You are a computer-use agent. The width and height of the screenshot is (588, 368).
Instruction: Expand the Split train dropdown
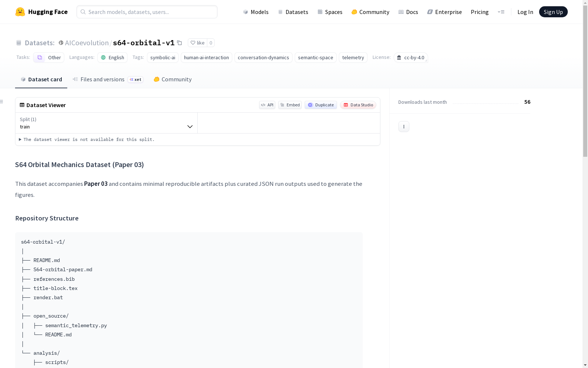pyautogui.click(x=106, y=123)
